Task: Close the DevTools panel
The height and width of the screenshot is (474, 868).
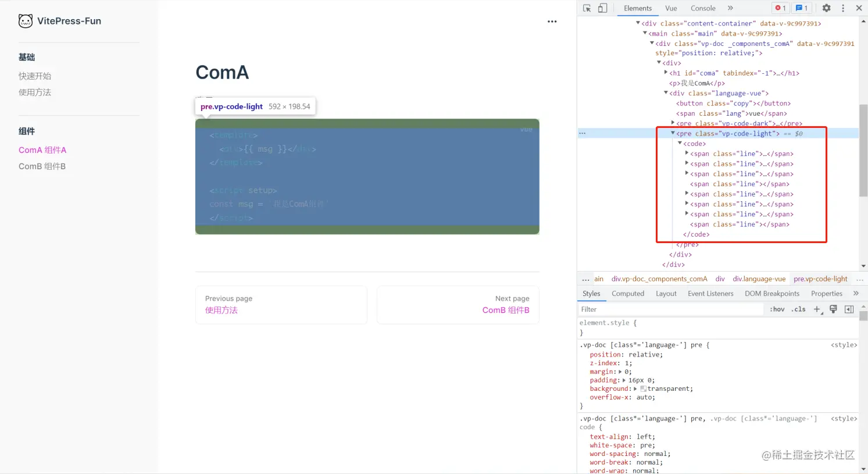Action: click(x=859, y=8)
